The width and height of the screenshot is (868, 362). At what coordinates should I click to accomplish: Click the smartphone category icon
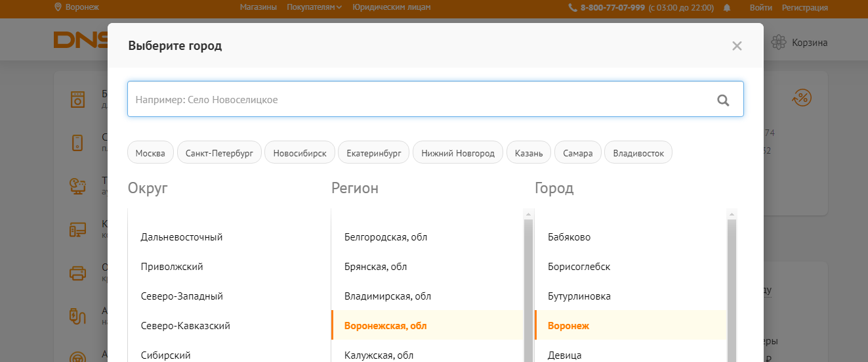[77, 143]
